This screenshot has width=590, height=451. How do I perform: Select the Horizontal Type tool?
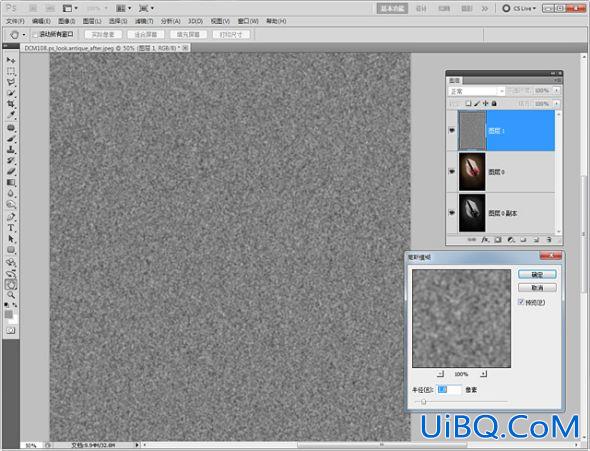(11, 228)
